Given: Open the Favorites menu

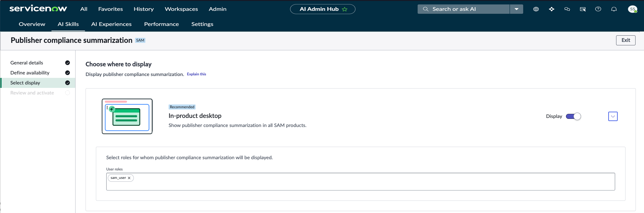Looking at the screenshot, I should [111, 9].
